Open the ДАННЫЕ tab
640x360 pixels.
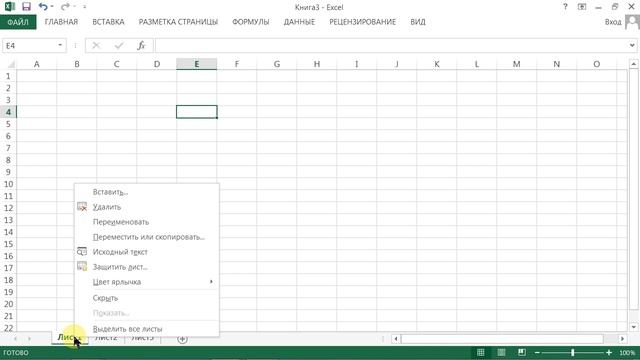click(x=299, y=22)
